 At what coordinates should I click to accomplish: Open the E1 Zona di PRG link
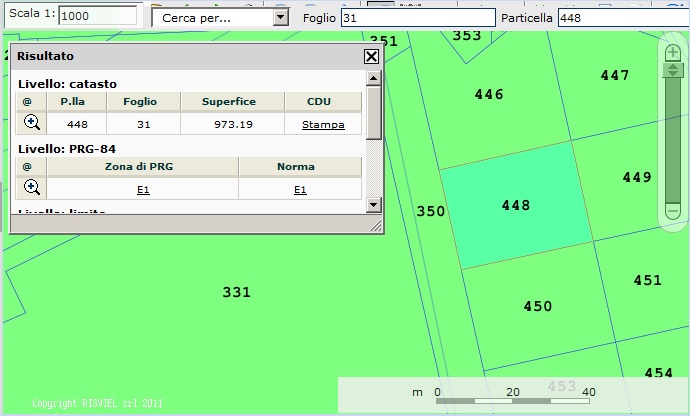tap(143, 189)
